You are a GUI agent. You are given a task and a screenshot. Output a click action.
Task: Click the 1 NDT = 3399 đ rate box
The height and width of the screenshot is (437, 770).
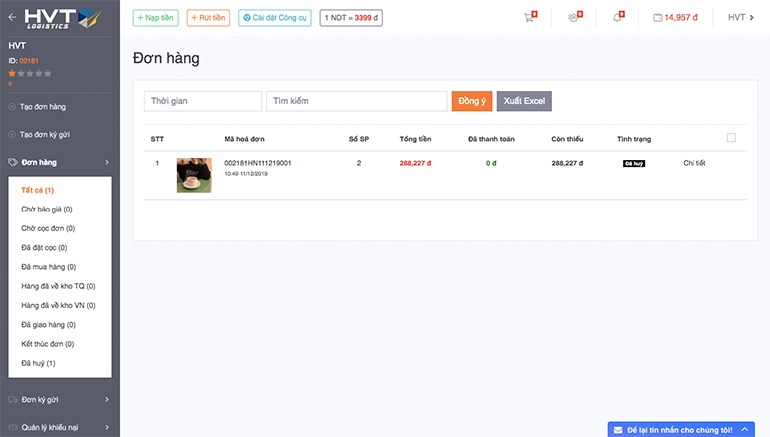click(x=351, y=18)
